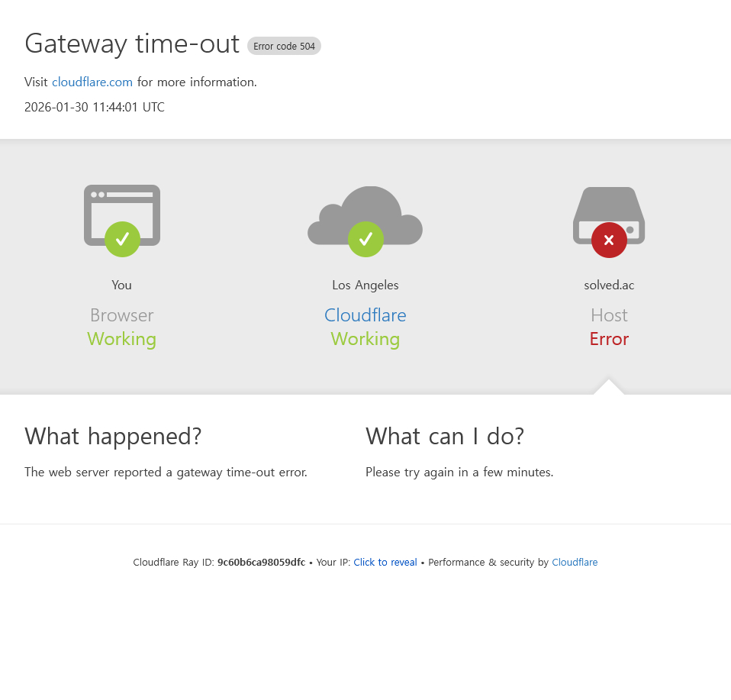
Task: Click the Gateway time-out heading
Action: [132, 44]
